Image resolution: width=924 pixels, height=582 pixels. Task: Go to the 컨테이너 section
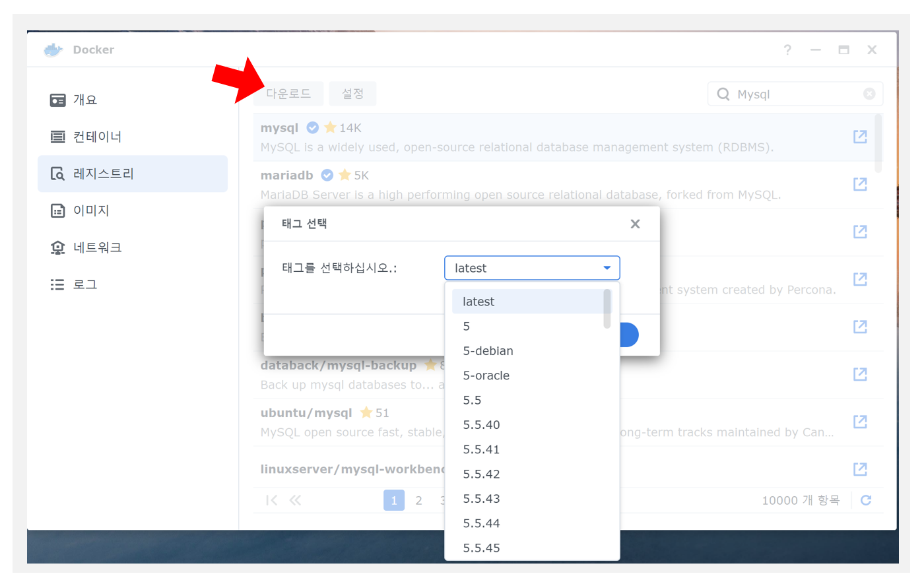[x=133, y=137]
